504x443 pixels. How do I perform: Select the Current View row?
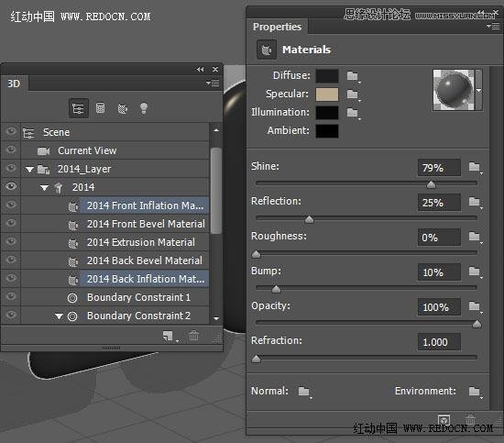115,150
